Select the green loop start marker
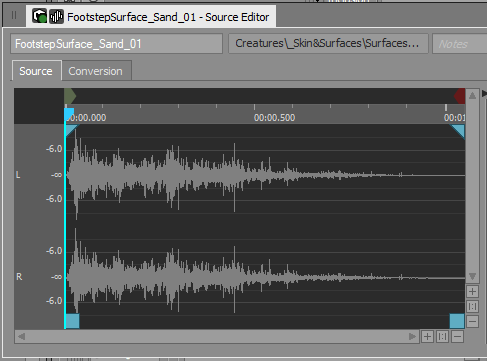The image size is (487, 361). [x=70, y=96]
